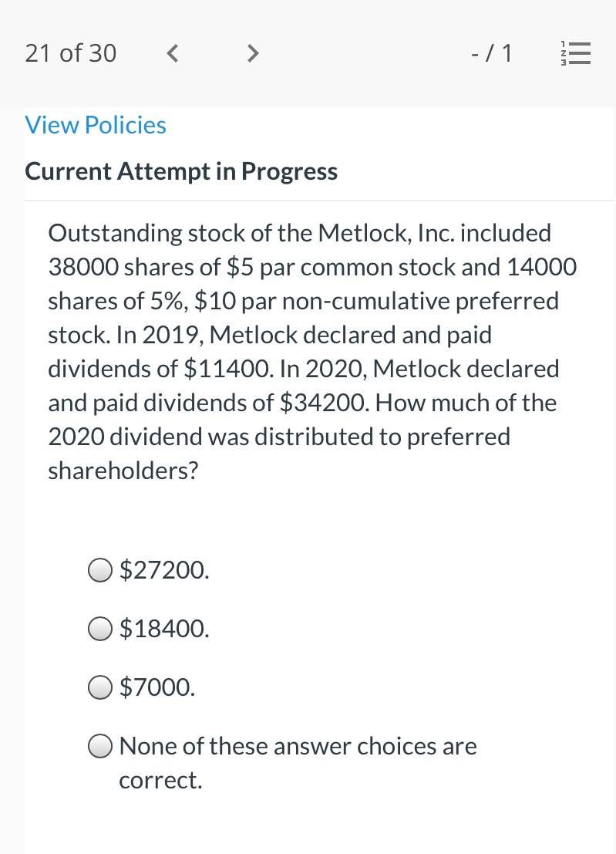Screen dimensions: 616x854
Task: Go to the next question arrow
Action: coord(253,53)
